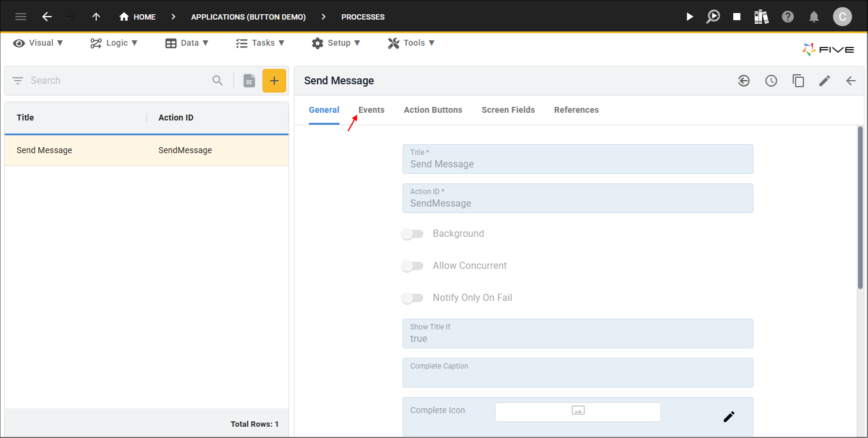Switch to the Screen Fields tab
868x438 pixels.
(508, 110)
